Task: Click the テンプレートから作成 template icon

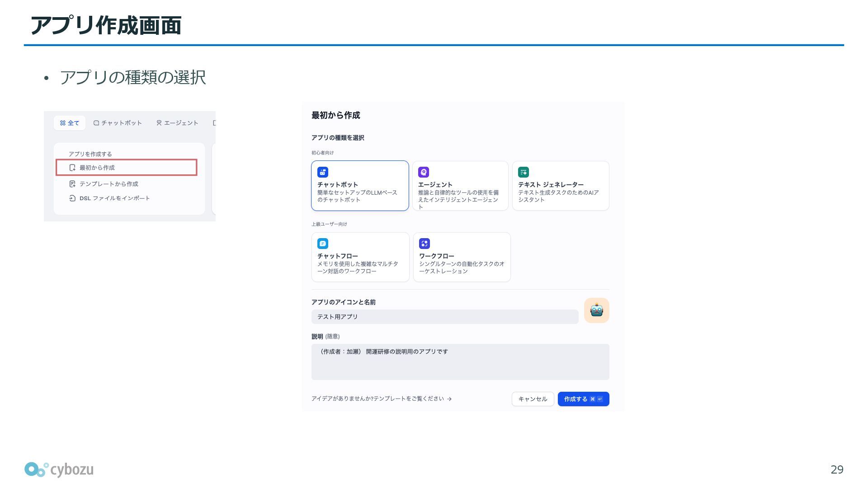Action: tap(72, 184)
